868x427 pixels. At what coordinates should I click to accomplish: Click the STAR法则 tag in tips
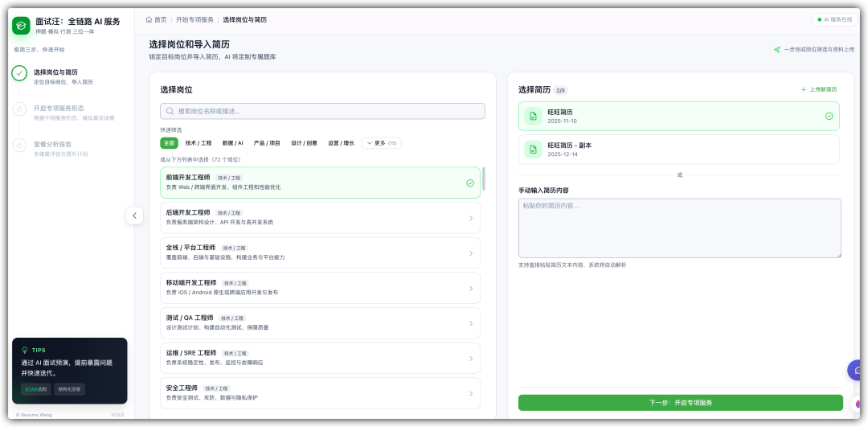coord(36,389)
